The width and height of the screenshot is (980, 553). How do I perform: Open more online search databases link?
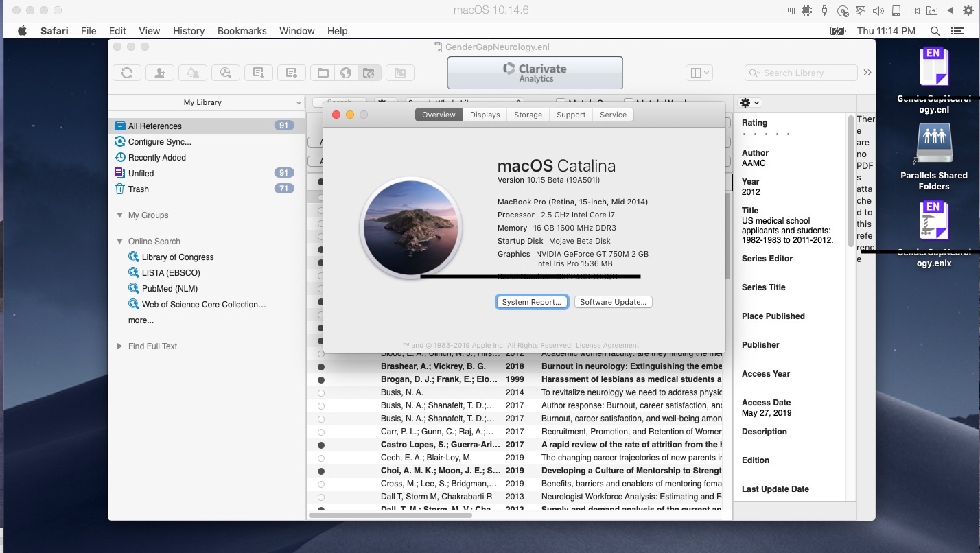pyautogui.click(x=141, y=320)
